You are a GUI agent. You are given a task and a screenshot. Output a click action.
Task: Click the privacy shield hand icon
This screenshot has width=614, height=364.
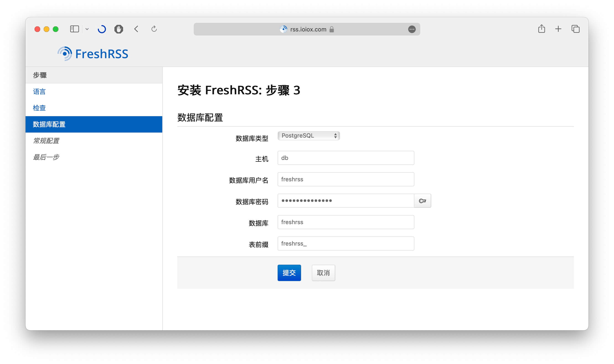click(x=119, y=29)
